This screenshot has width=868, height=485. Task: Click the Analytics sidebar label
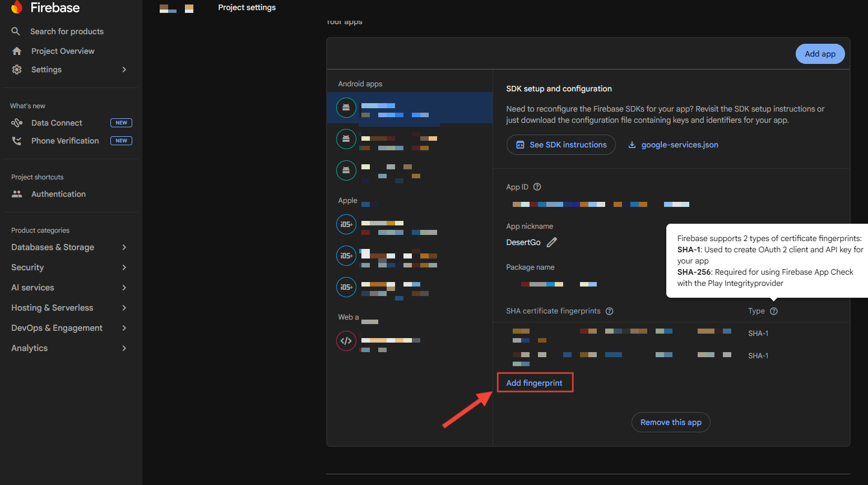pyautogui.click(x=29, y=348)
